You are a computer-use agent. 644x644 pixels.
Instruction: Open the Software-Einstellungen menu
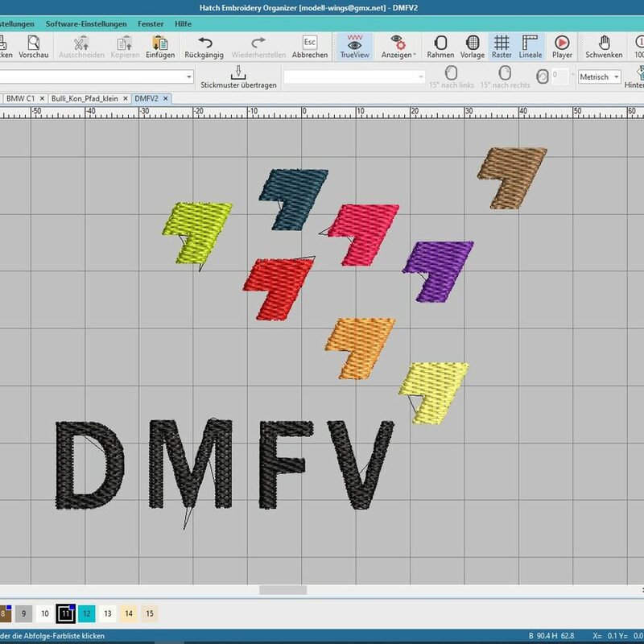tap(86, 24)
